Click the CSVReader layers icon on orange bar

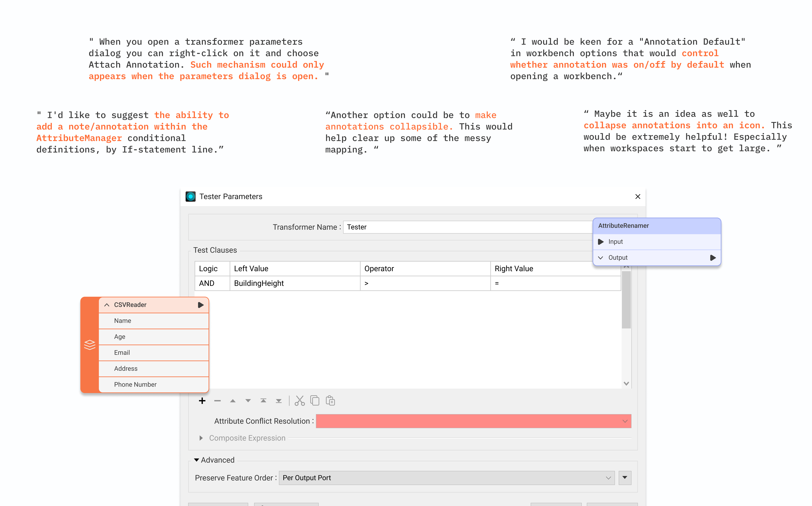click(90, 344)
